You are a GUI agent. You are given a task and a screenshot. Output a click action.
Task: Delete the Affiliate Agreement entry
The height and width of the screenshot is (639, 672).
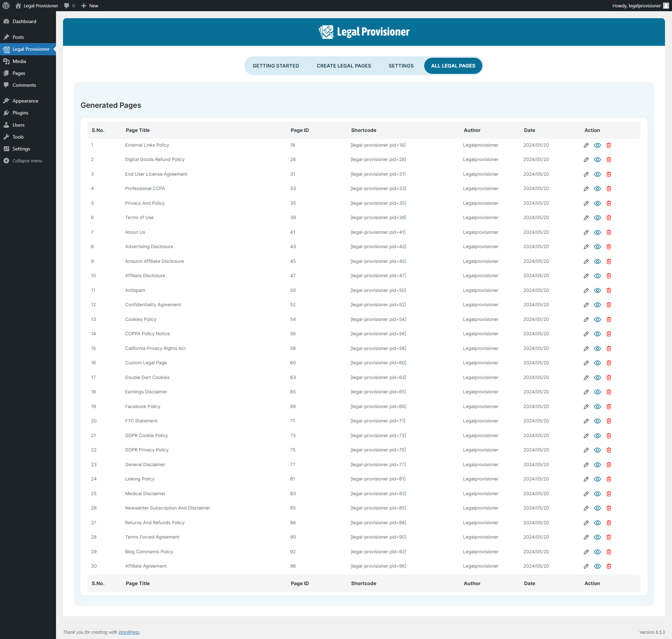click(x=609, y=566)
